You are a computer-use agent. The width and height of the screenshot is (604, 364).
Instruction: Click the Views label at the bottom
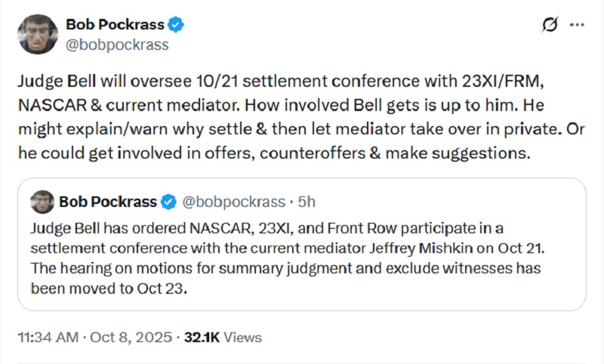243,337
